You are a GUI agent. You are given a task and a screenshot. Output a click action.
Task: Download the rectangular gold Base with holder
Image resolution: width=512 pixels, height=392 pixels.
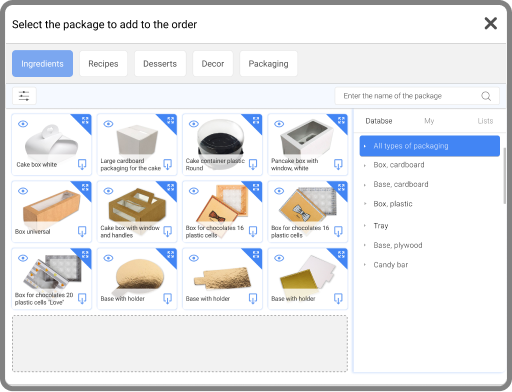[253, 298]
